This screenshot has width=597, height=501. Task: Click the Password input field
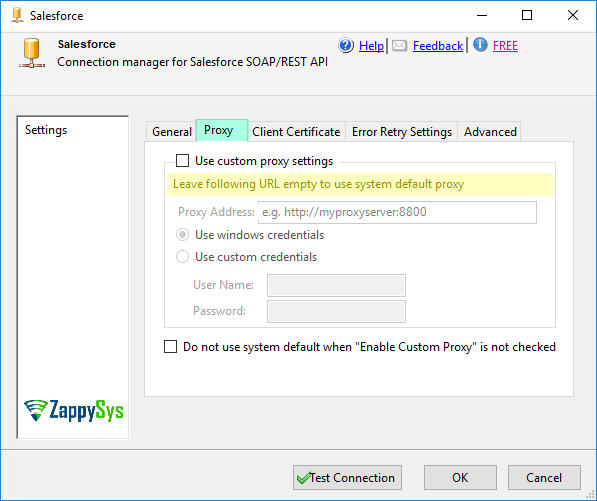(x=336, y=311)
